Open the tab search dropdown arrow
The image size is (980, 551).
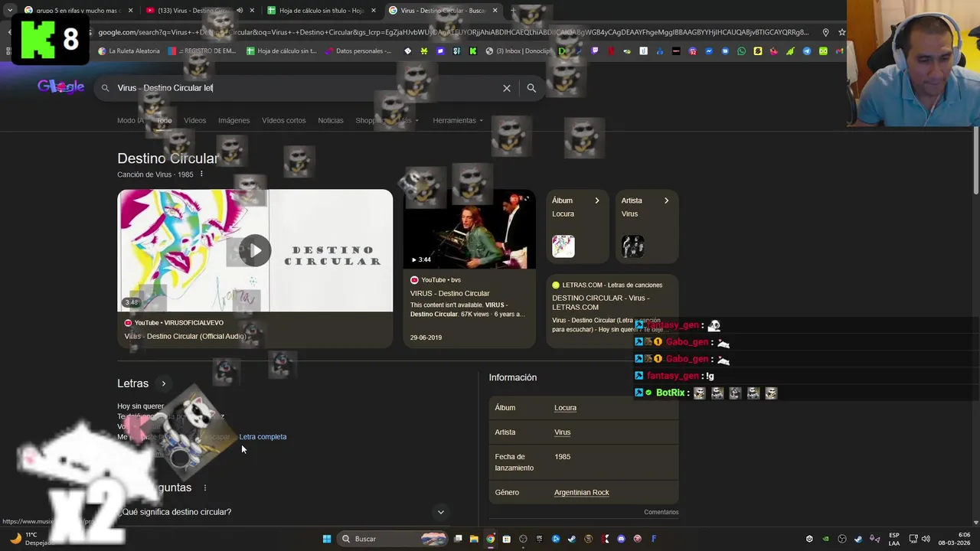[9, 11]
